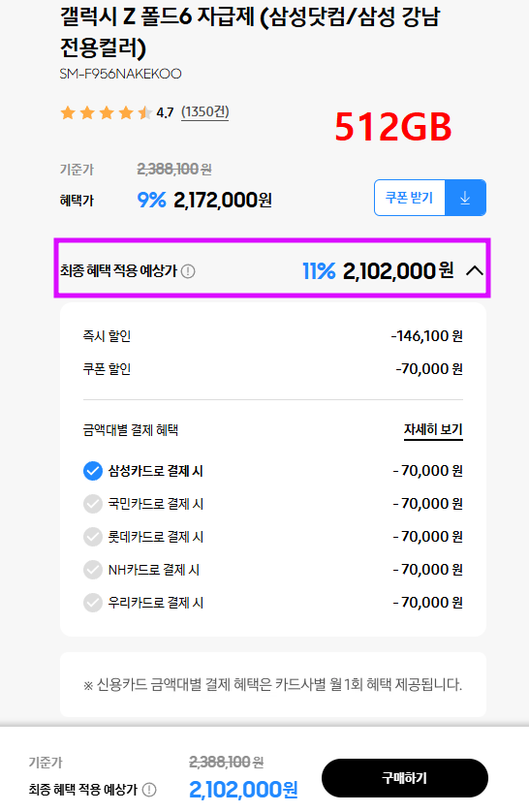Click the 쿠폰 받기 button

410,198
